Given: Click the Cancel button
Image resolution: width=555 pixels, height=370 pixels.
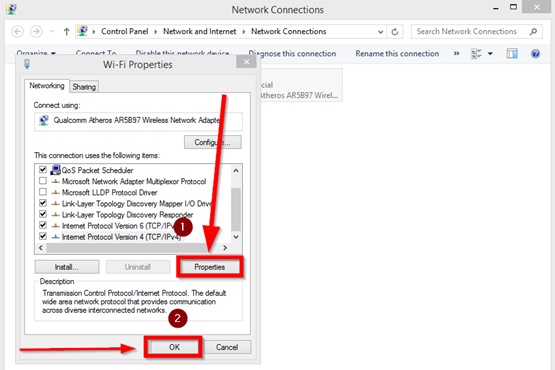Looking at the screenshot, I should tap(227, 347).
